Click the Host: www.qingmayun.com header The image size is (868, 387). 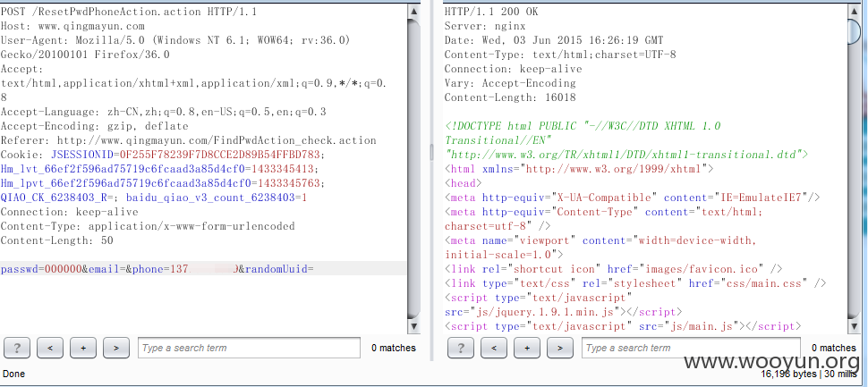(72, 25)
